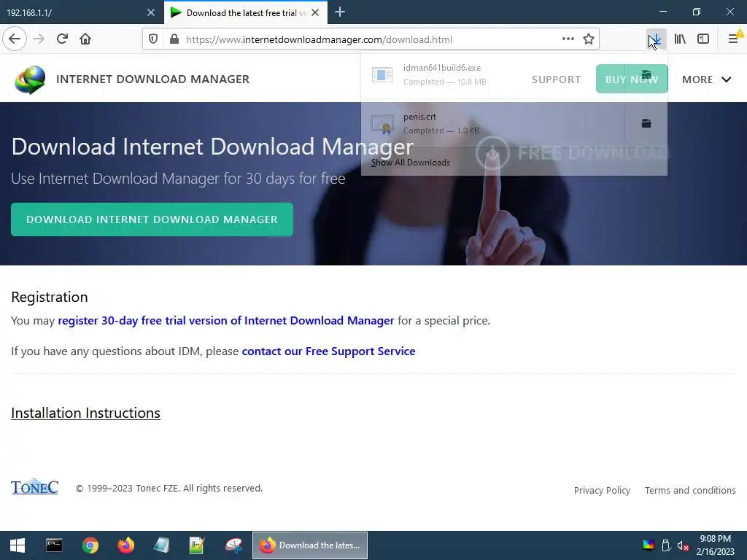Select the Download the latest free trial tab
Image resolution: width=747 pixels, height=560 pixels.
(x=246, y=12)
